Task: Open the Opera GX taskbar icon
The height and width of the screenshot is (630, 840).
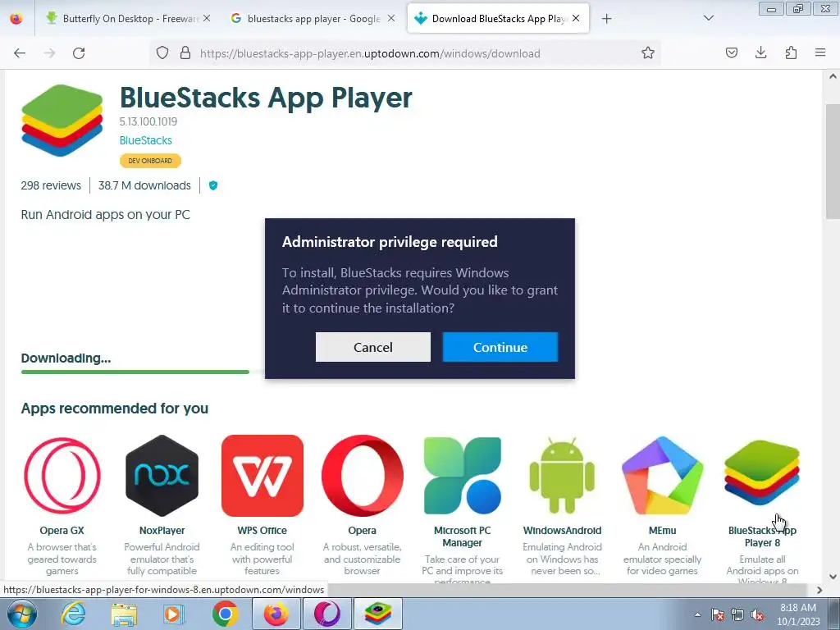Action: coord(326,614)
